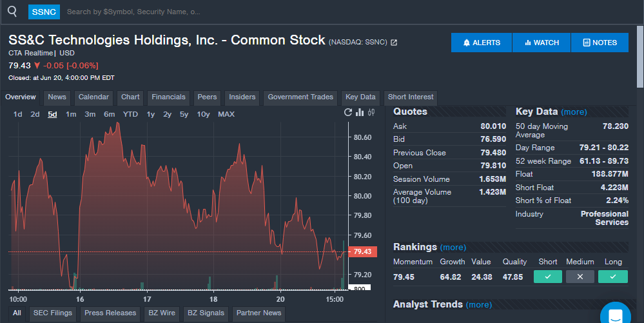Screen dimensions: 644x323
Task: Click the Float value 188.877M
Action: point(610,174)
